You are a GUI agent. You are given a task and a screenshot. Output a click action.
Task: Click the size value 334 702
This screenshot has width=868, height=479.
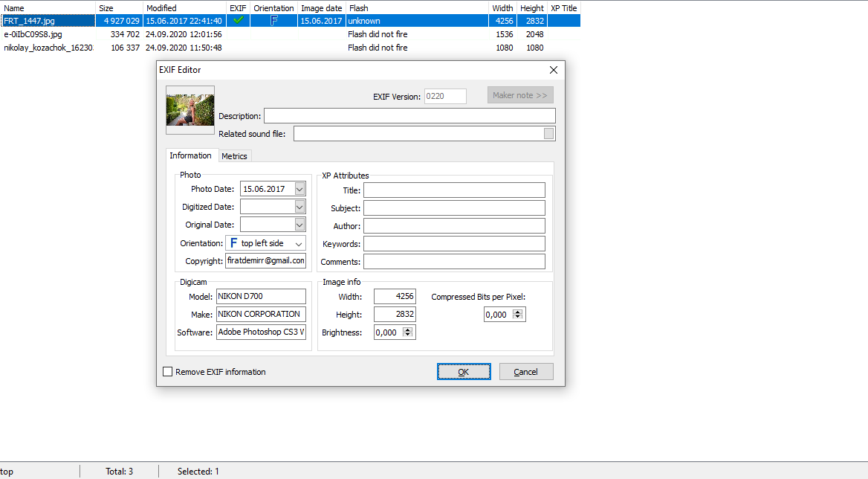point(125,34)
